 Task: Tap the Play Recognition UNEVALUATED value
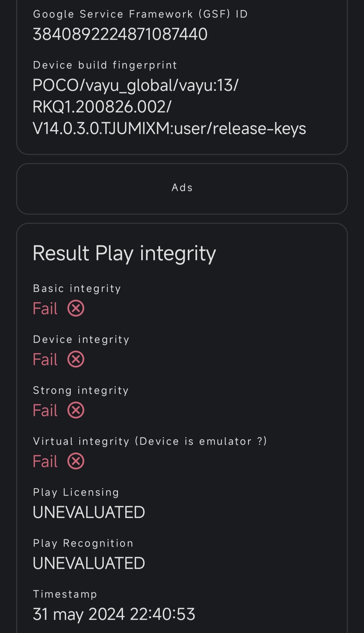click(89, 563)
